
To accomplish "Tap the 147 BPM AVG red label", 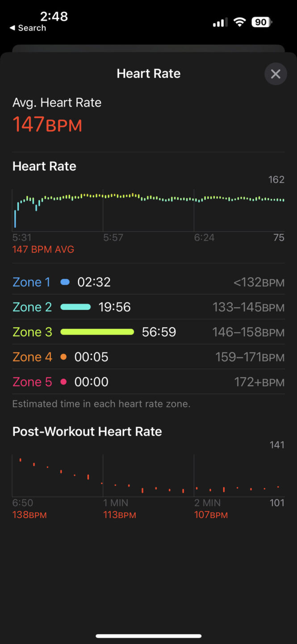I will coord(43,249).
